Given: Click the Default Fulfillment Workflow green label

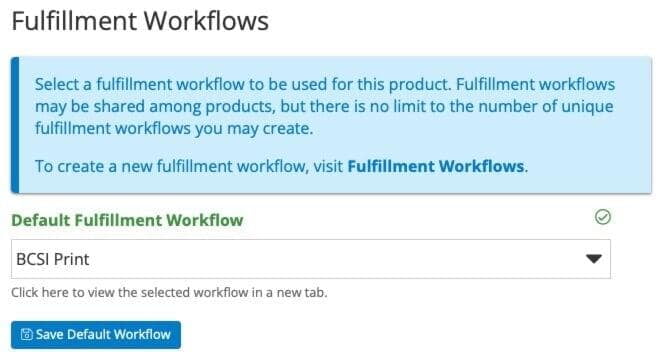Looking at the screenshot, I should (127, 220).
